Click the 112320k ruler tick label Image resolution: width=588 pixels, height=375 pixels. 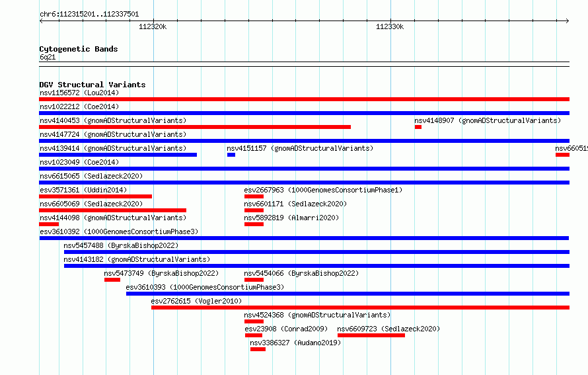(153, 26)
